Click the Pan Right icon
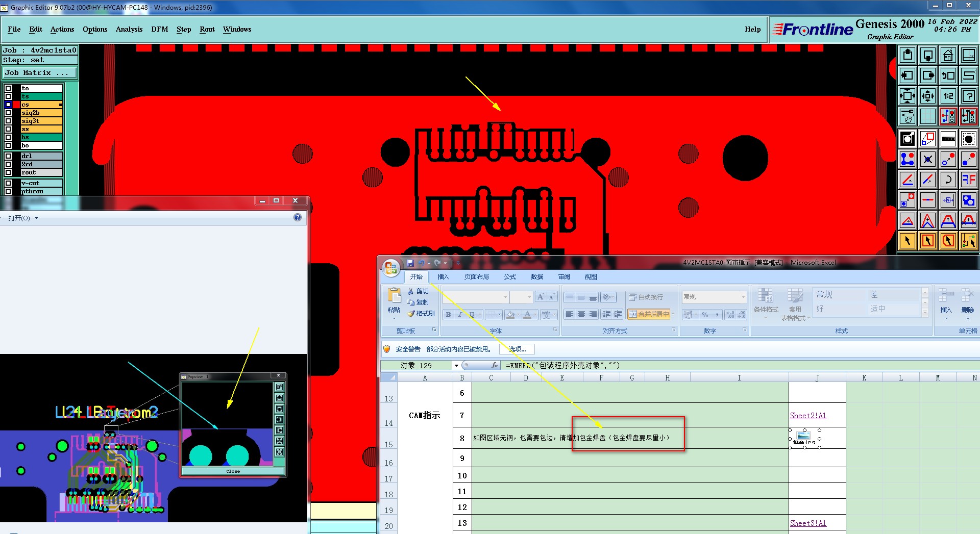This screenshot has height=534, width=980. pyautogui.click(x=928, y=75)
